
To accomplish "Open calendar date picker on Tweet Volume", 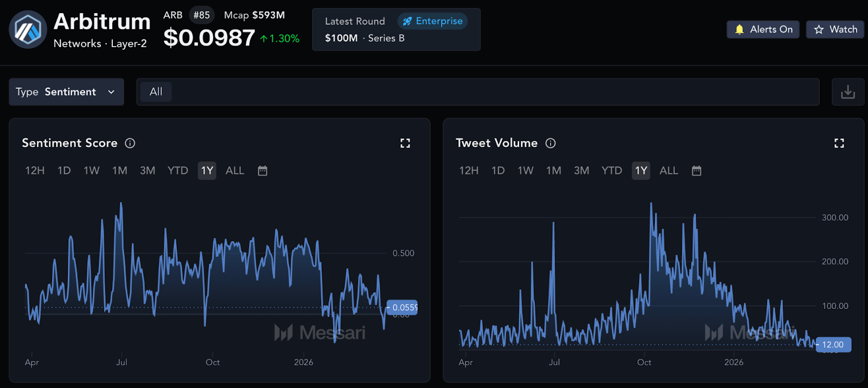I will coord(697,171).
